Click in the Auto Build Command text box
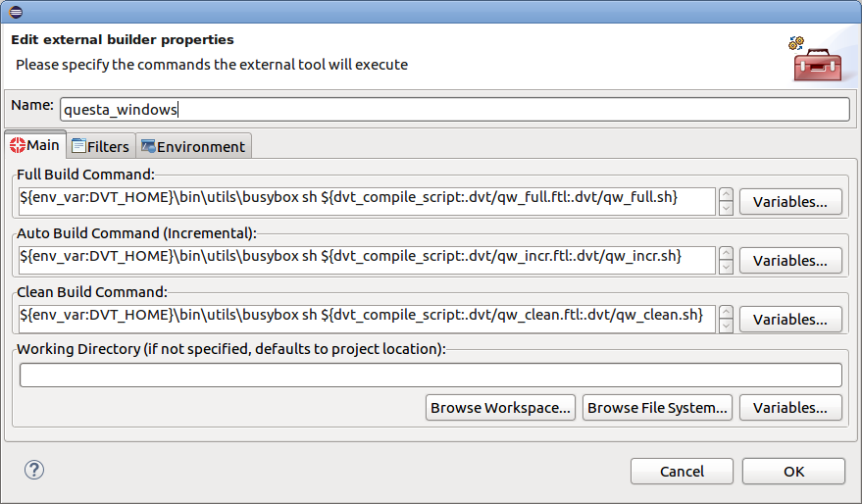 [x=367, y=261]
